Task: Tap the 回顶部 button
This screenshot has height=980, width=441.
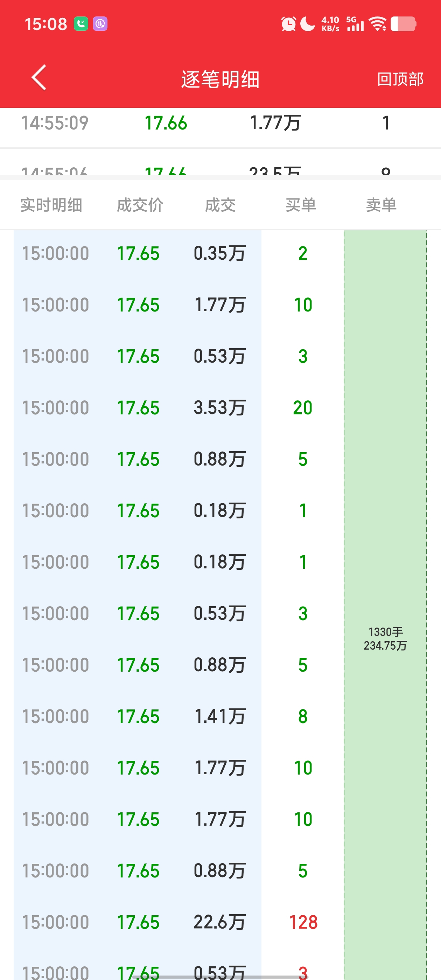Action: pos(400,79)
